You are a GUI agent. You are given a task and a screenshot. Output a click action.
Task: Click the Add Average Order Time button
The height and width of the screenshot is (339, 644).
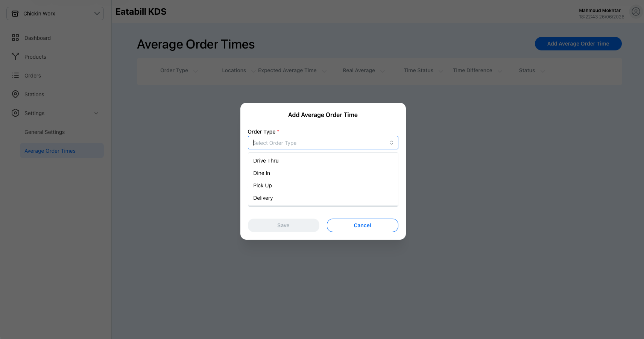click(578, 44)
